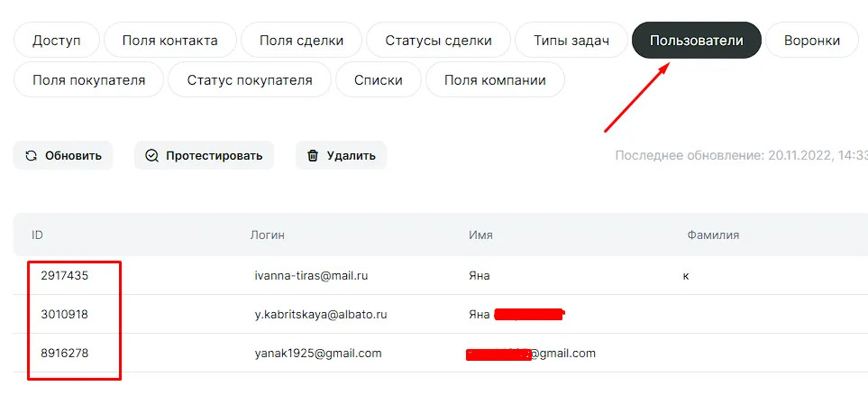The image size is (868, 414).
Task: Go to Типы задач tab
Action: (x=571, y=41)
